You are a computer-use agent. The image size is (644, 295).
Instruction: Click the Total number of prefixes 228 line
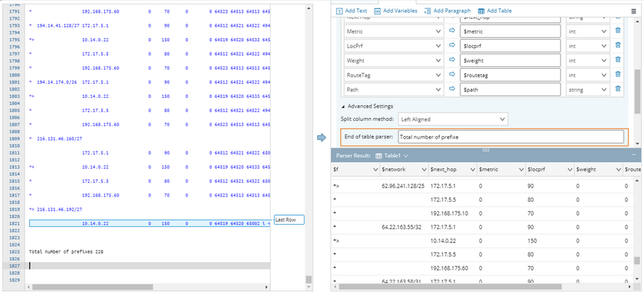[66, 251]
